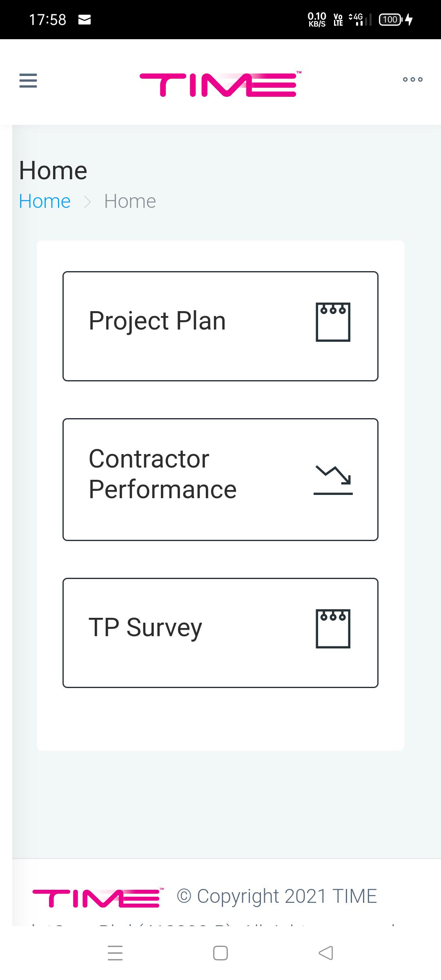Open the hamburger navigation menu
The image size is (441, 980).
(28, 80)
